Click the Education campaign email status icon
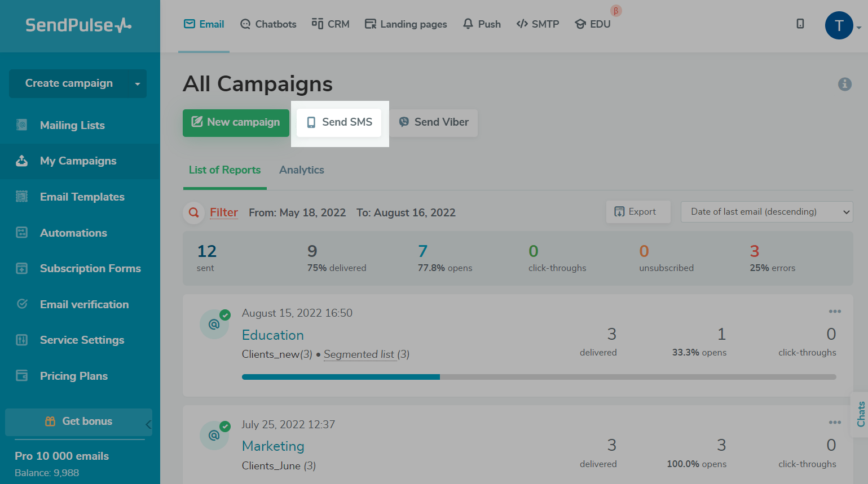Viewport: 868px width, 484px height. [214, 325]
